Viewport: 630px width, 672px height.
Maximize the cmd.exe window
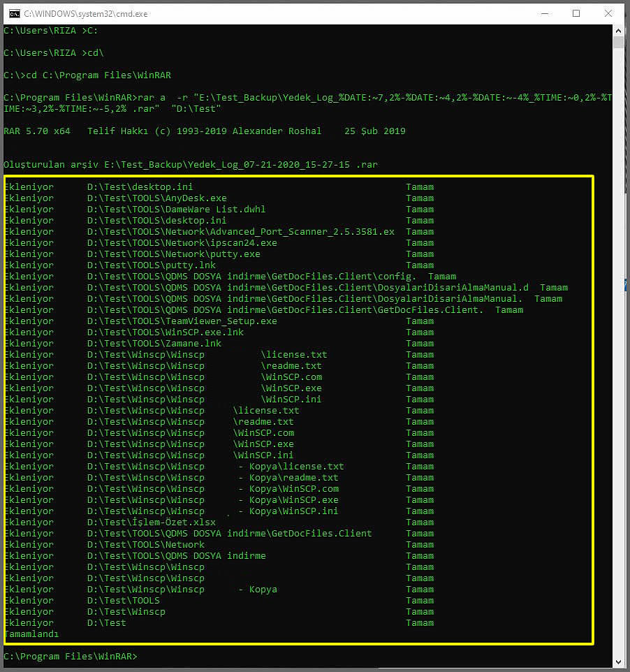576,14
